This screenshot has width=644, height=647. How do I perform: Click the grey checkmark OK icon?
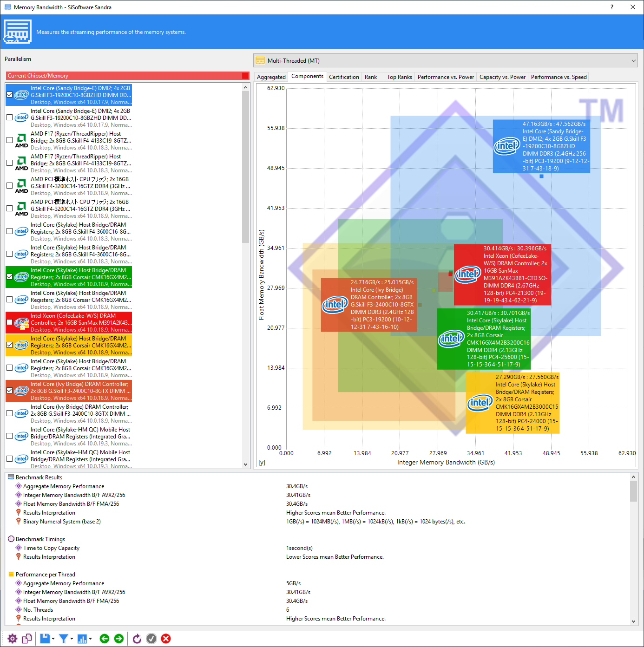tap(151, 639)
